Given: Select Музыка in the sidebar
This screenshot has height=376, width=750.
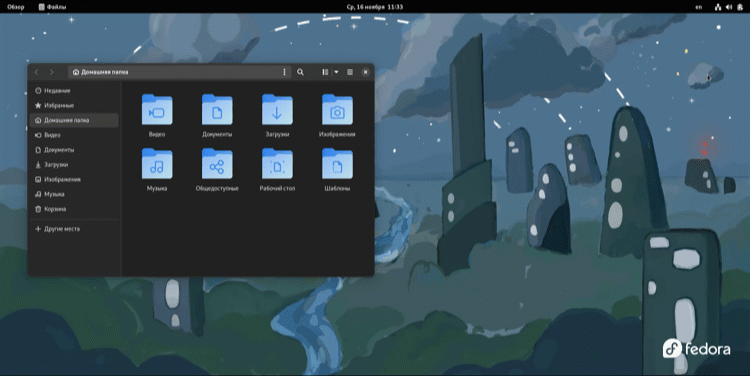Looking at the screenshot, I should (x=74, y=195).
